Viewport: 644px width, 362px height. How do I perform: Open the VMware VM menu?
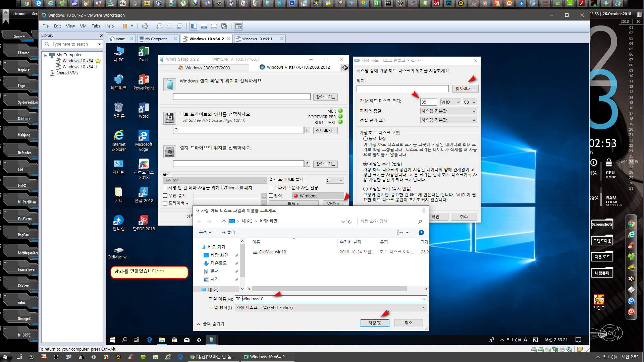83,26
